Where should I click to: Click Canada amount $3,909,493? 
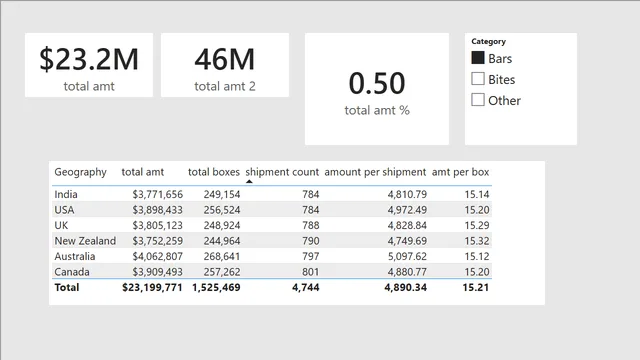(x=158, y=272)
